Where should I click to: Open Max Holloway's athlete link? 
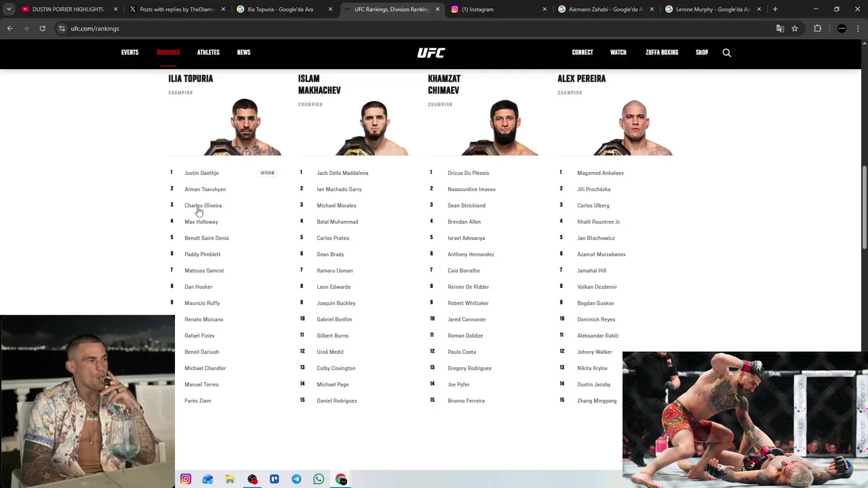click(x=201, y=222)
